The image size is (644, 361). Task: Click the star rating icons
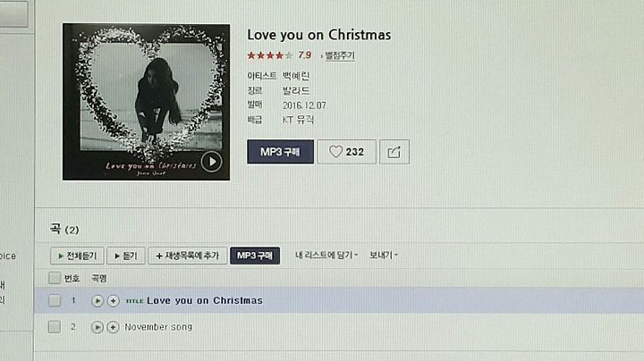270,55
